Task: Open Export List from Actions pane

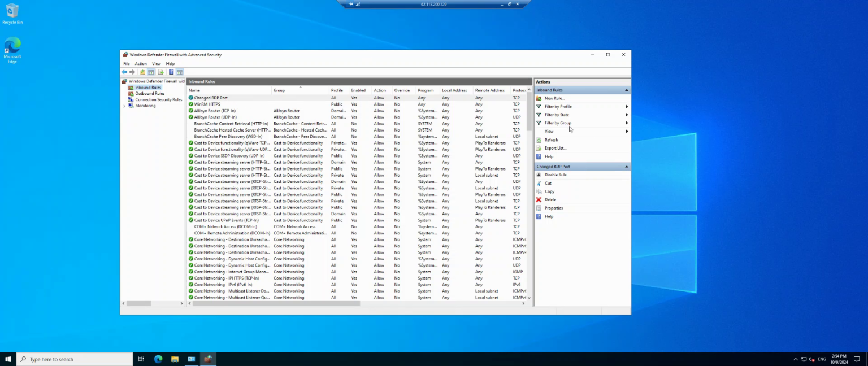Action: (554, 148)
